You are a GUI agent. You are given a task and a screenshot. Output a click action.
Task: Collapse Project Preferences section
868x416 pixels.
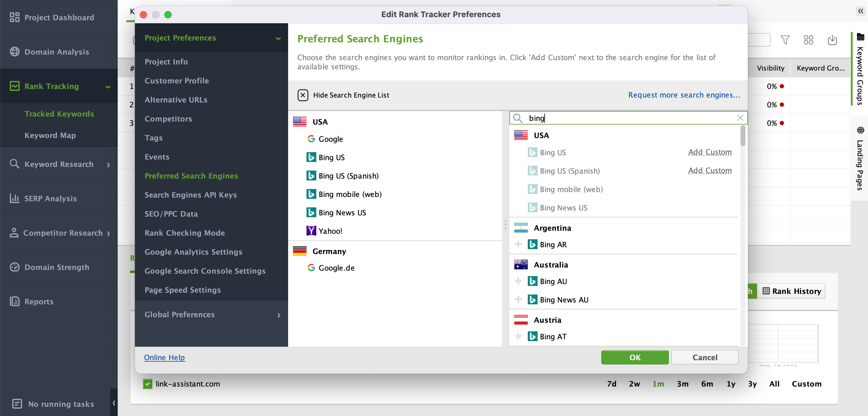tap(278, 38)
